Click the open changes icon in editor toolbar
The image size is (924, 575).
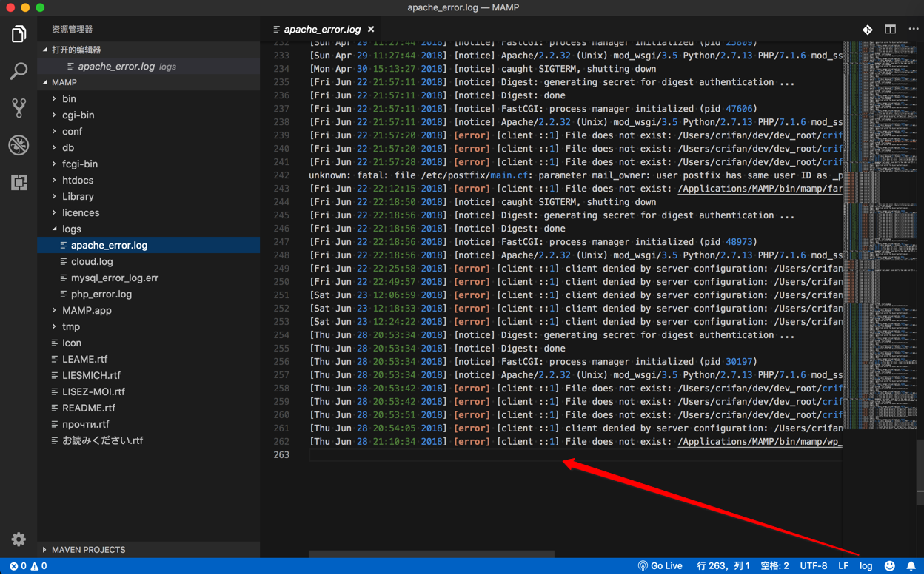868,30
